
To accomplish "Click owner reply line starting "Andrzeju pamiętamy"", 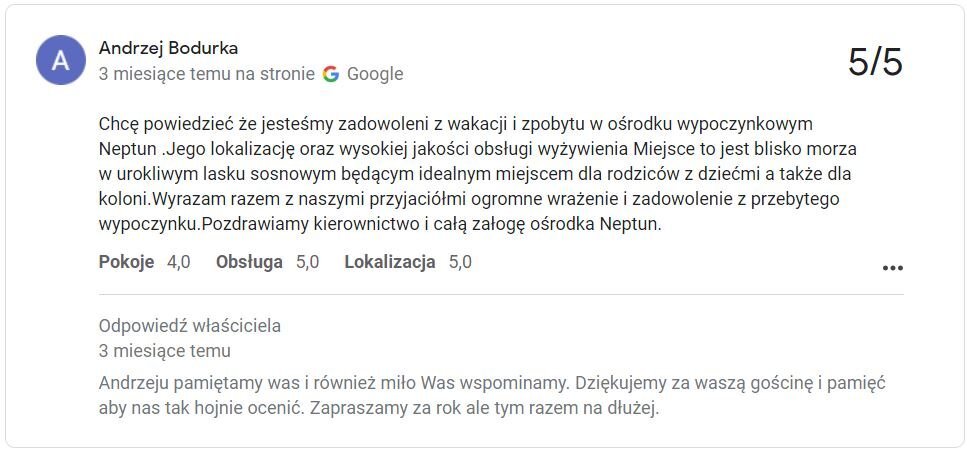I will point(492,384).
